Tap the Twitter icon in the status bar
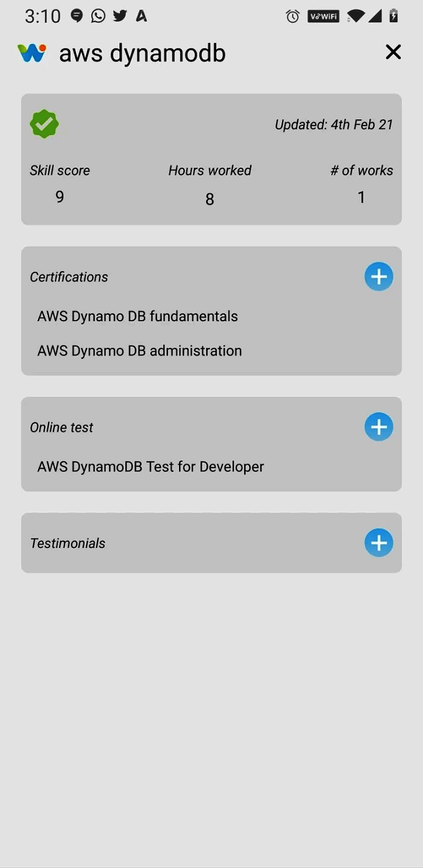The width and height of the screenshot is (423, 868). coord(120,16)
